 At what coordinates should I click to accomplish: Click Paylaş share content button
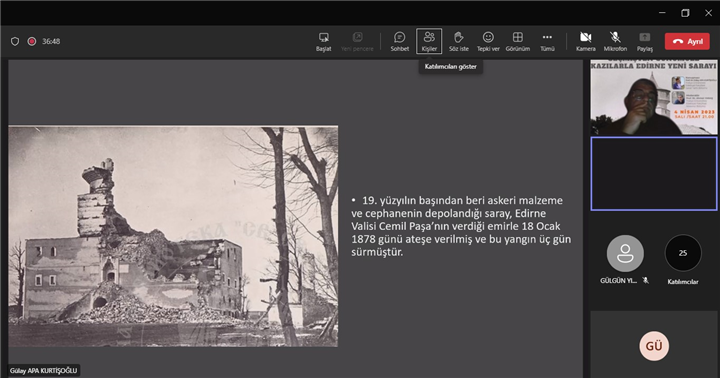click(644, 41)
